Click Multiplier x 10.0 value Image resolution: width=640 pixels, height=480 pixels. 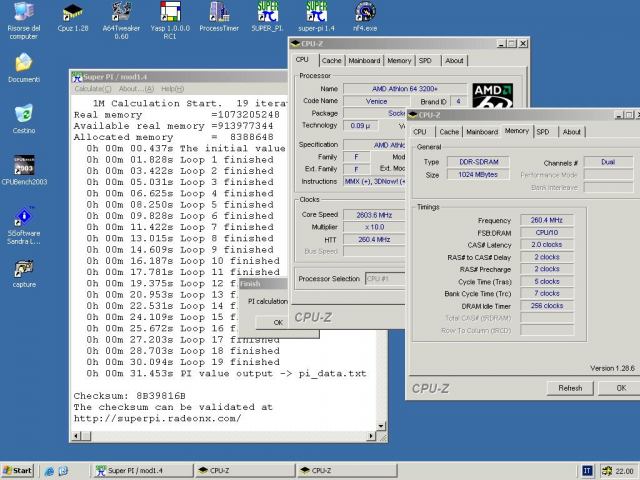[x=374, y=227]
